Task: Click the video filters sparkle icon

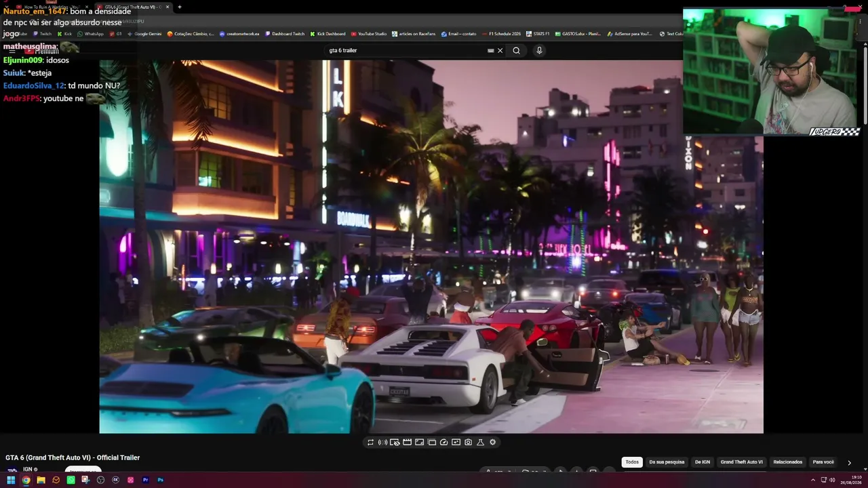Action: 456,443
